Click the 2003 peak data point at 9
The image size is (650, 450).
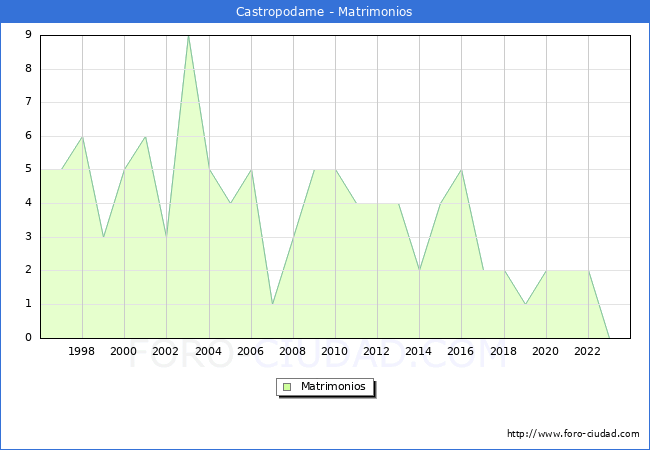point(189,36)
